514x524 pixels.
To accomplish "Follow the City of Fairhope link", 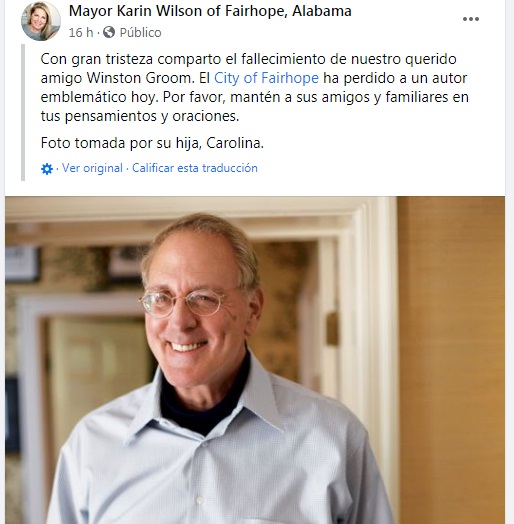I will click(x=266, y=78).
